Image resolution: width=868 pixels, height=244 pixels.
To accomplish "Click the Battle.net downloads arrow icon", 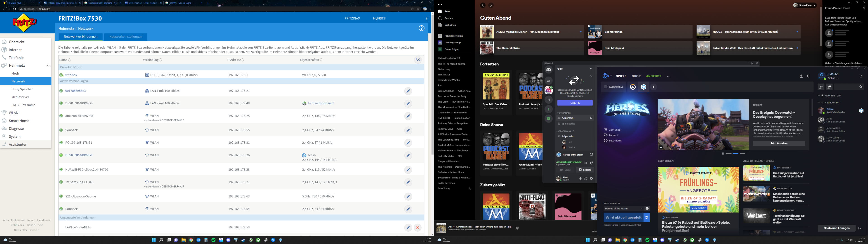I will 801,76.
